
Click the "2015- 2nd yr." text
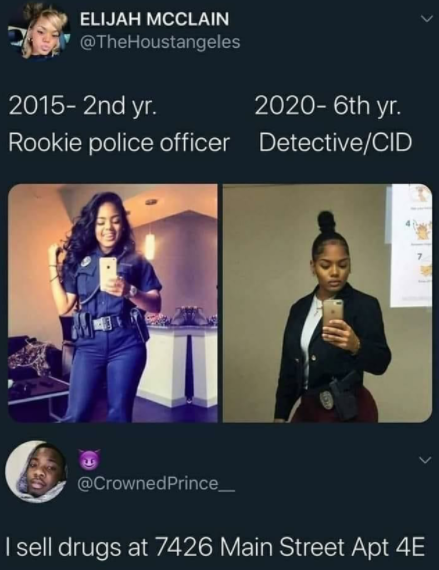(83, 106)
